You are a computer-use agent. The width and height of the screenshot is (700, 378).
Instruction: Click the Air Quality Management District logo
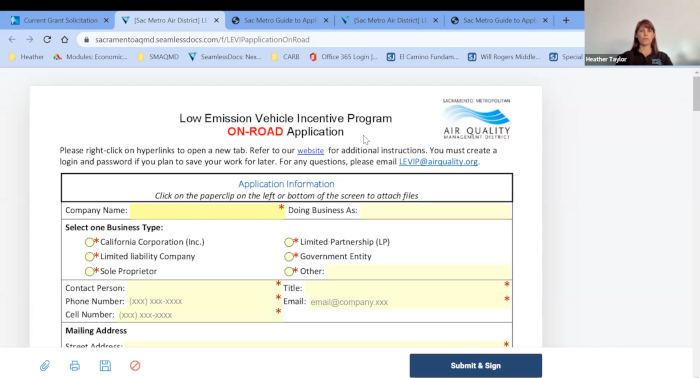(x=476, y=119)
